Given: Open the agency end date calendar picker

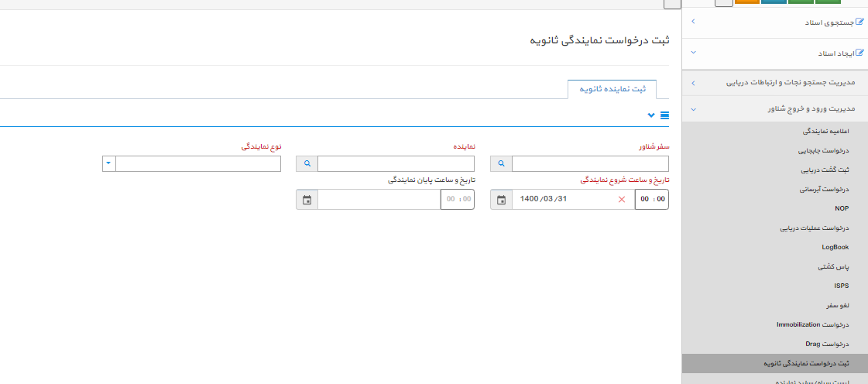Looking at the screenshot, I should click(x=307, y=199).
